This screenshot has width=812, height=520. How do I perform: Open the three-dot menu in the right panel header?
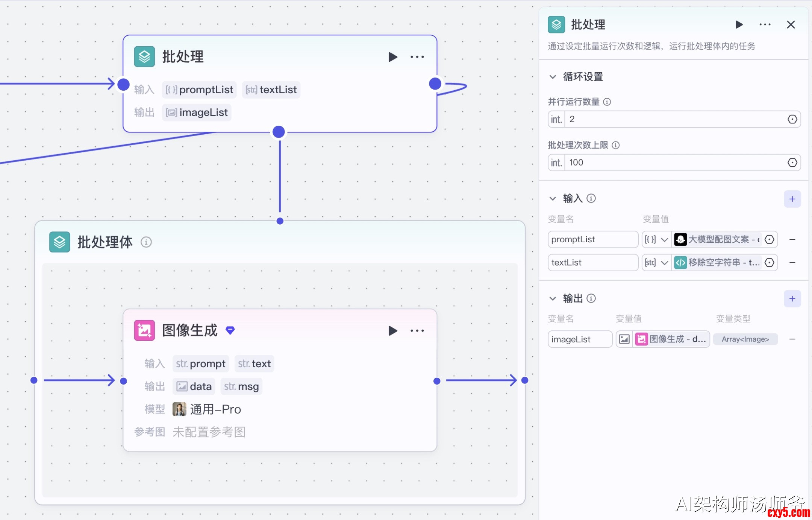(x=765, y=24)
